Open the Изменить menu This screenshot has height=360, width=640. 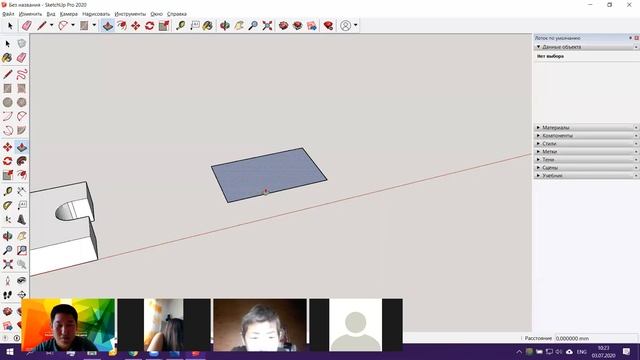click(x=30, y=14)
